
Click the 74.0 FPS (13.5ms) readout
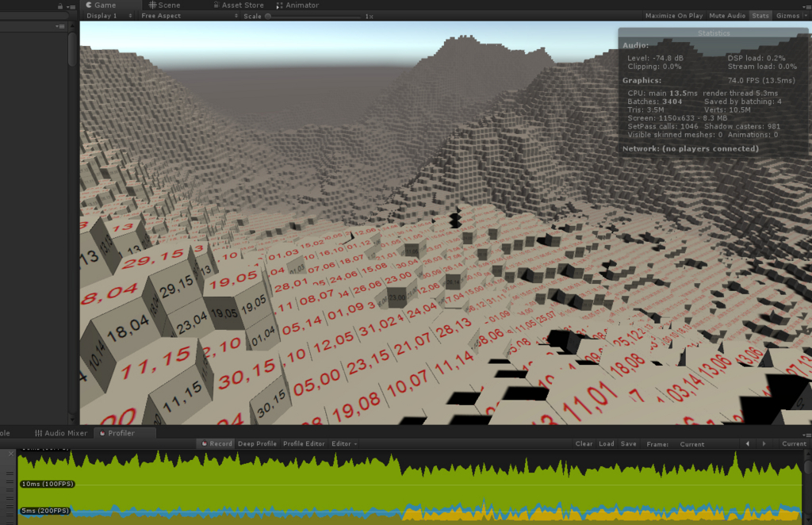[760, 80]
